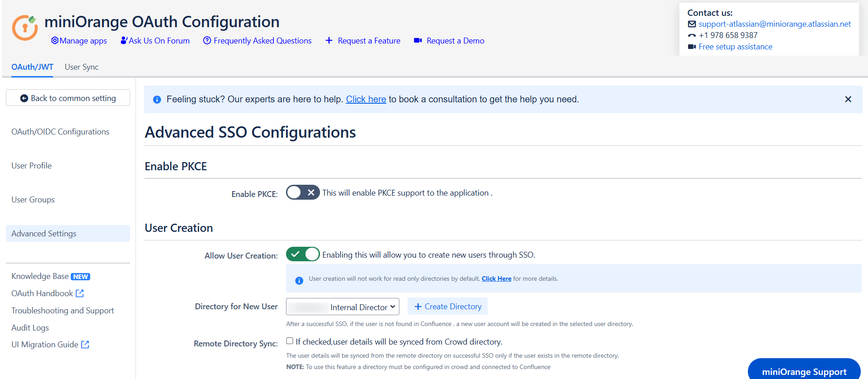Click the Ask Us On Forum icon
This screenshot has width=868, height=379.
124,41
